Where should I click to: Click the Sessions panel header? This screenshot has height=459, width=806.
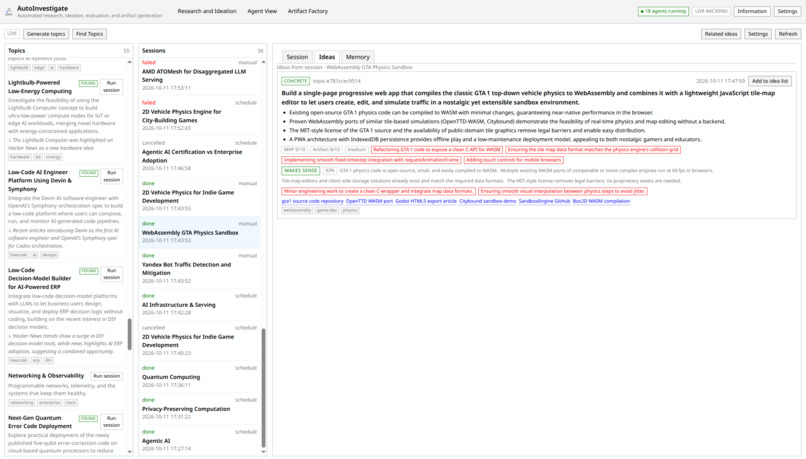point(203,50)
